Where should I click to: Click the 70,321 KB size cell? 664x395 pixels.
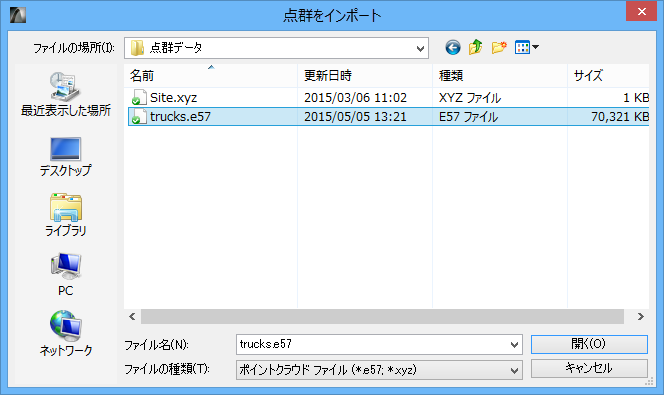pos(620,116)
